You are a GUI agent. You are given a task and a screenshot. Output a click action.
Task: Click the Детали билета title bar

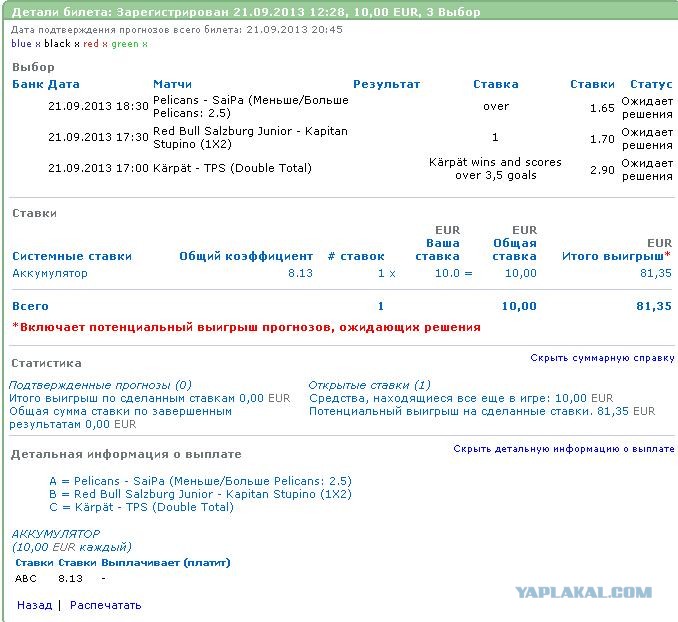tap(339, 12)
